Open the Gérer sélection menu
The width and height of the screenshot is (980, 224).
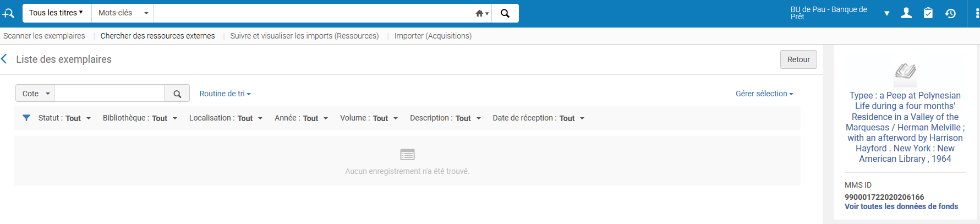(x=764, y=94)
